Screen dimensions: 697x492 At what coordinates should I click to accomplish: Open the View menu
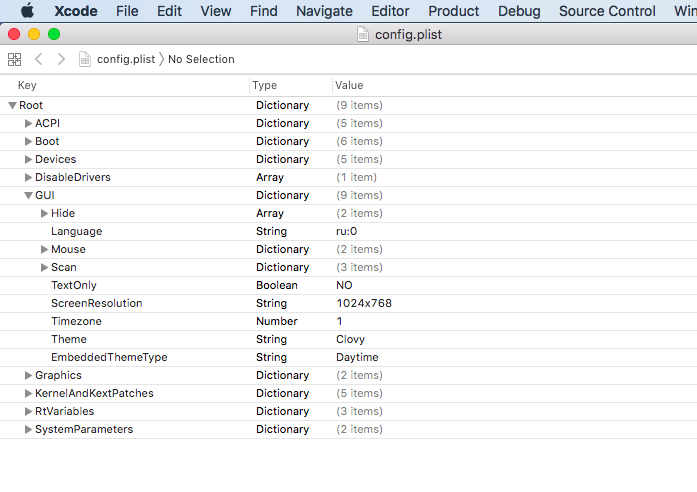[x=216, y=11]
